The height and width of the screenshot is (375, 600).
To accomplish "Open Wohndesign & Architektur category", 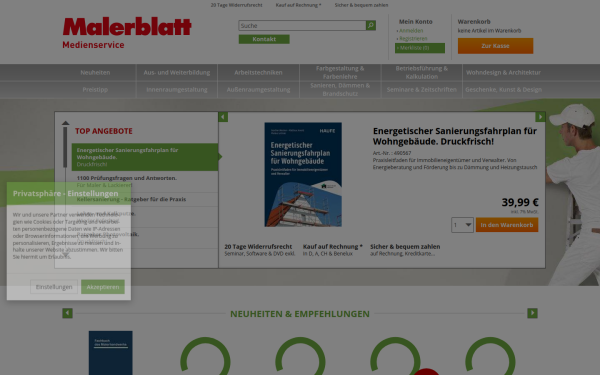I will 504,72.
